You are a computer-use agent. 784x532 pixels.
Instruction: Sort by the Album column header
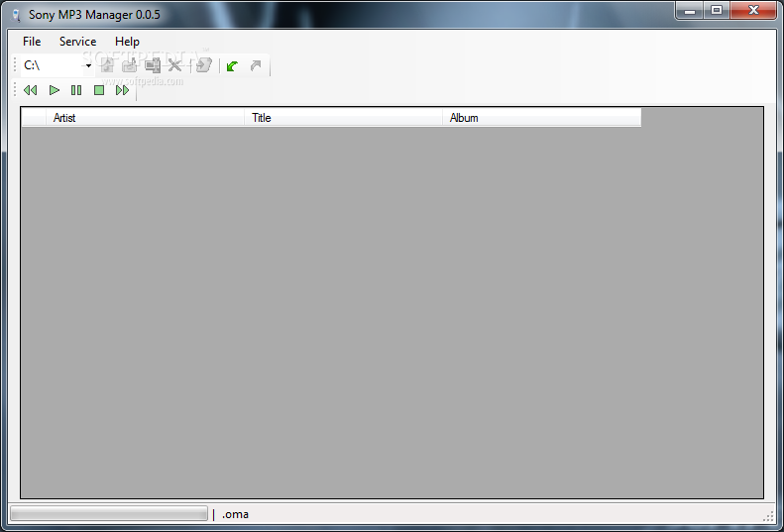[x=542, y=118]
